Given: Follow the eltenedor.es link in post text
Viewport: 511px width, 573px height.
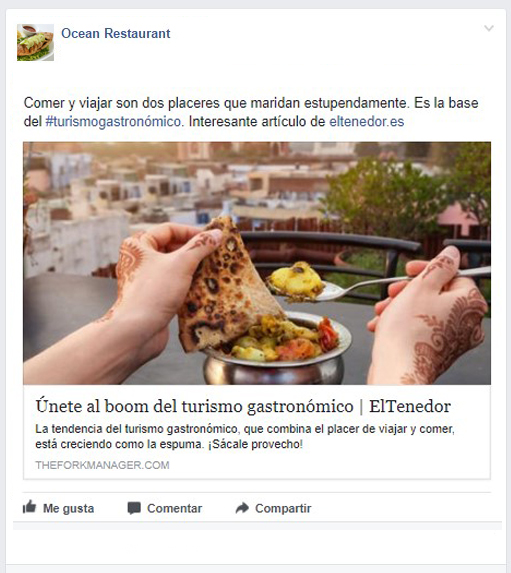Looking at the screenshot, I should [x=367, y=121].
